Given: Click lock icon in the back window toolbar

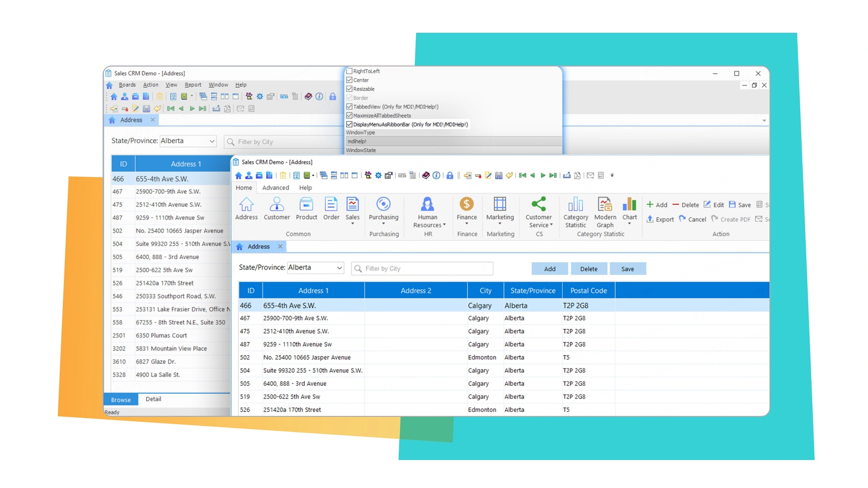Looking at the screenshot, I should [x=332, y=96].
